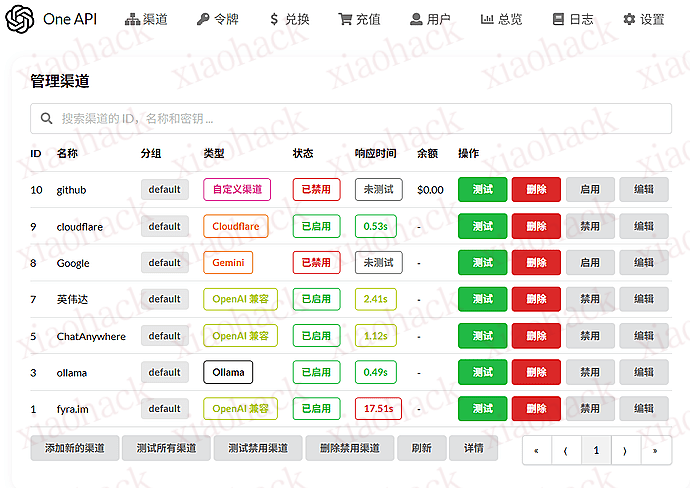This screenshot has height=488, width=690.
Task: Open the 充值 top-up page
Action: 359,19
